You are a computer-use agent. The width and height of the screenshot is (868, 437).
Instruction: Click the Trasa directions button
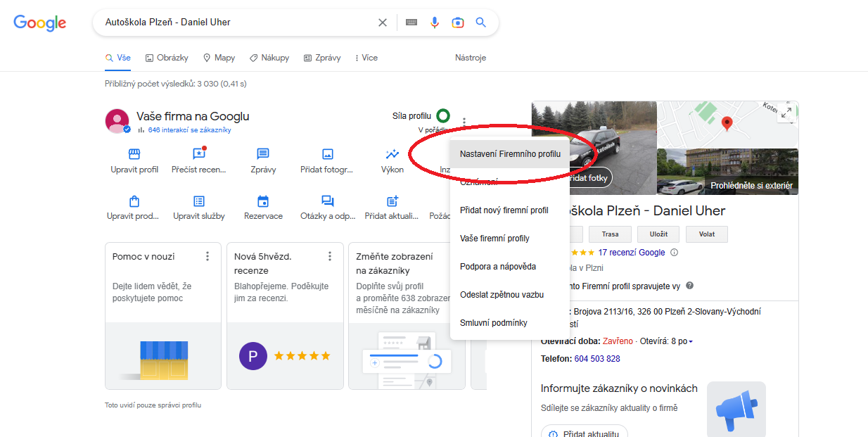[610, 234]
